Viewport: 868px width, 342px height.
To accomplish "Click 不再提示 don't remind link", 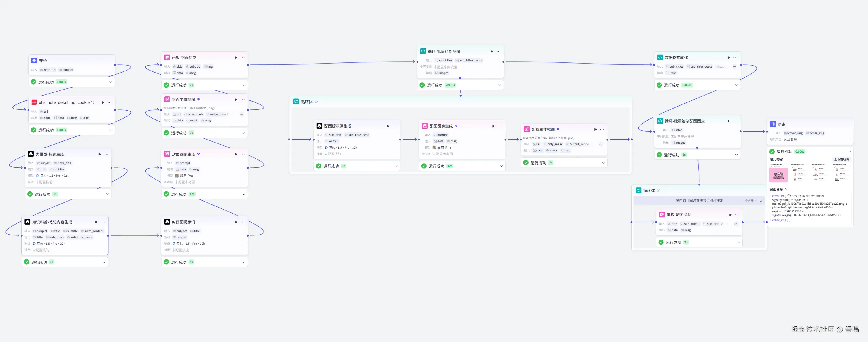I will 750,201.
